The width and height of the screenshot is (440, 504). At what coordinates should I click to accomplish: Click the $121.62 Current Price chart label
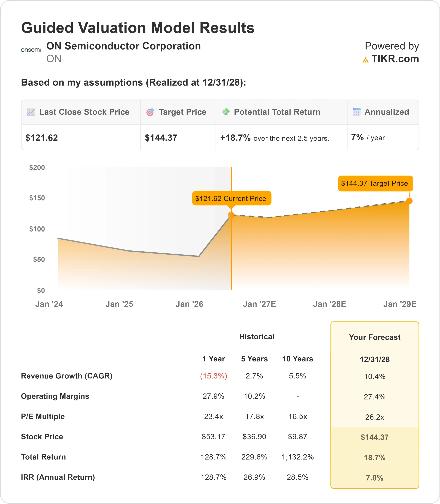pos(232,198)
